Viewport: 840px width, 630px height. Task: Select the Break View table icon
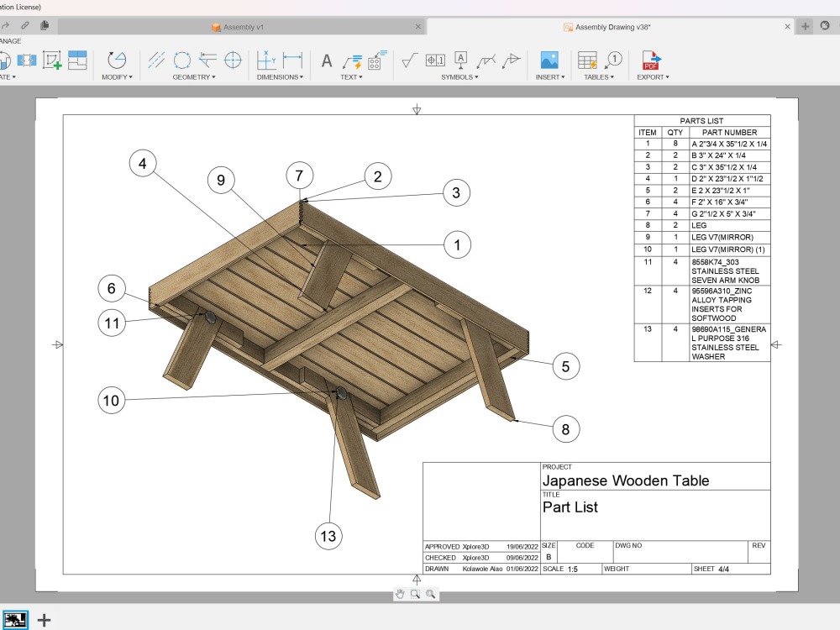click(77, 60)
